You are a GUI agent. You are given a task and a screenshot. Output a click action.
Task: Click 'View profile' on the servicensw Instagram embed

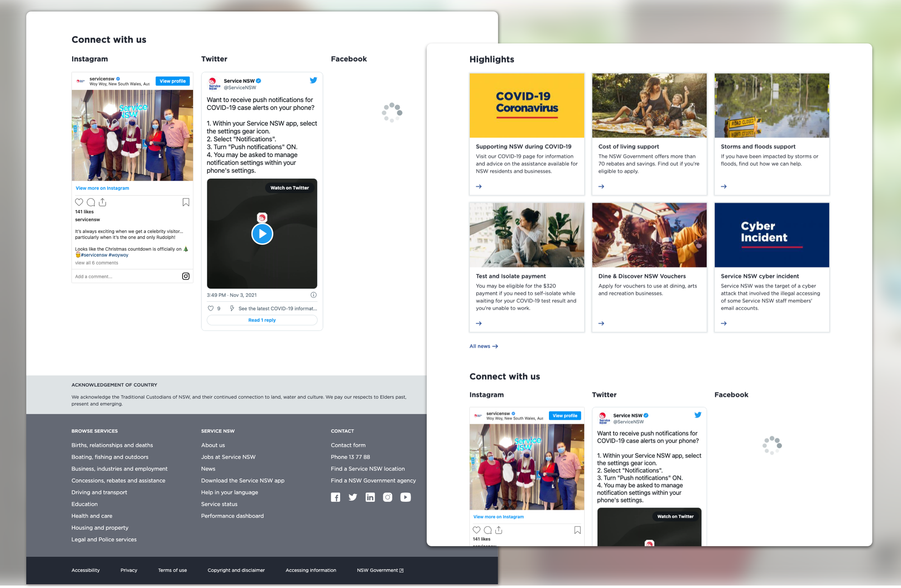(x=172, y=81)
